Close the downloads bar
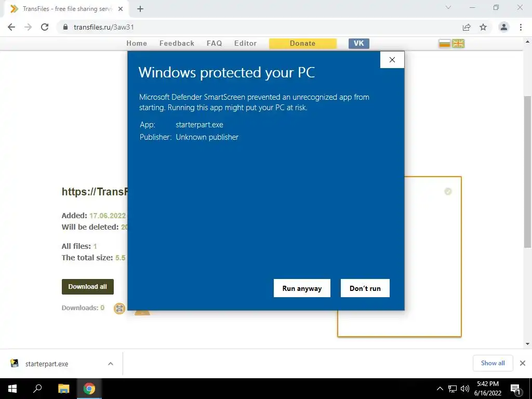532x399 pixels. (x=523, y=363)
